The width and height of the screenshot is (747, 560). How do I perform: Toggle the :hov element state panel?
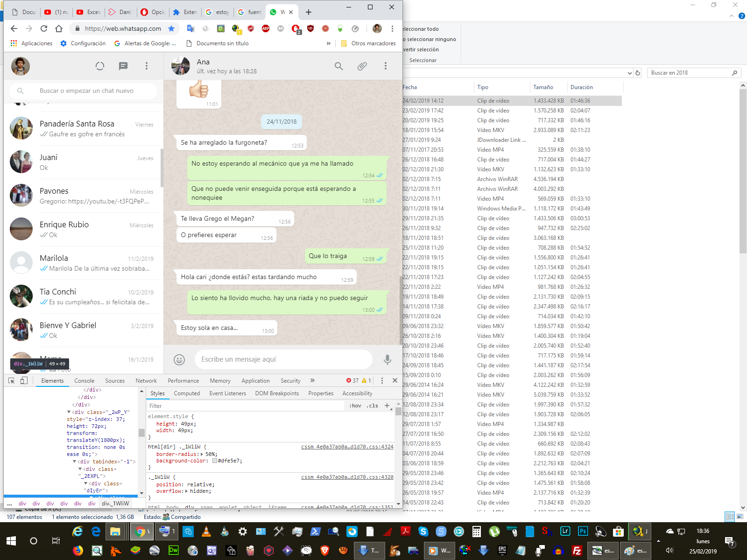(x=355, y=406)
